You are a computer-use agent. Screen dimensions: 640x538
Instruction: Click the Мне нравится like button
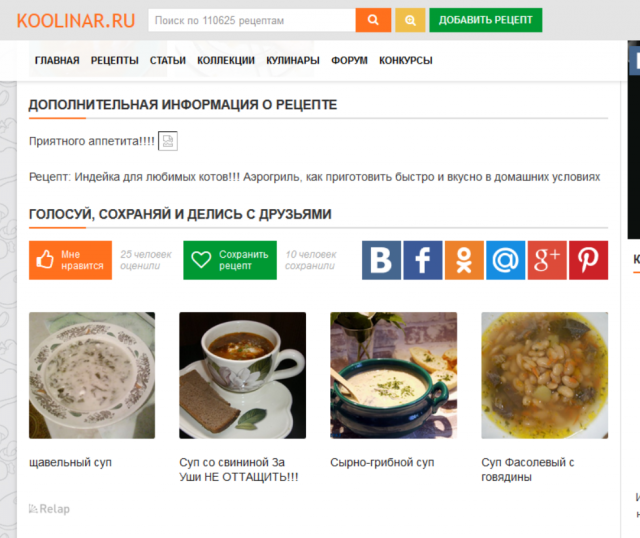pos(70,260)
